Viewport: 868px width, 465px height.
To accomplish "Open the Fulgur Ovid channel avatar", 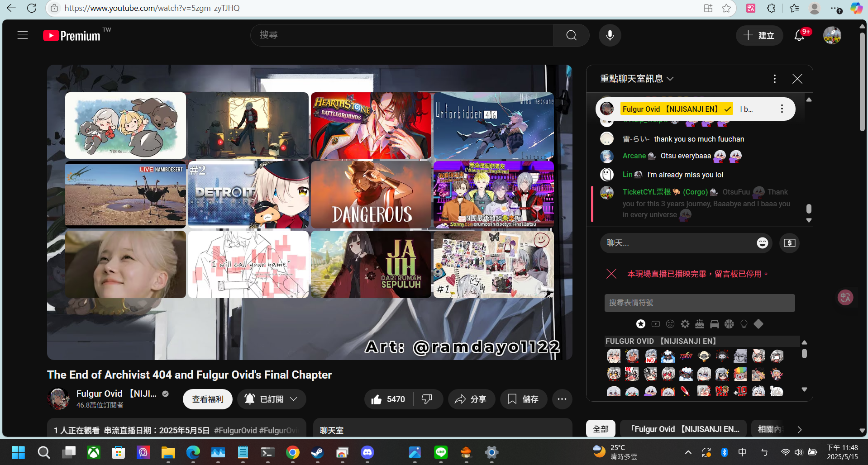I will (58, 399).
